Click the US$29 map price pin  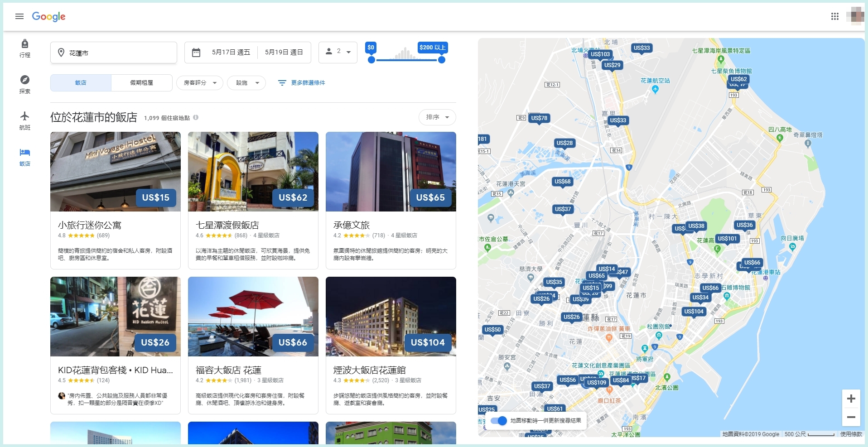point(612,65)
